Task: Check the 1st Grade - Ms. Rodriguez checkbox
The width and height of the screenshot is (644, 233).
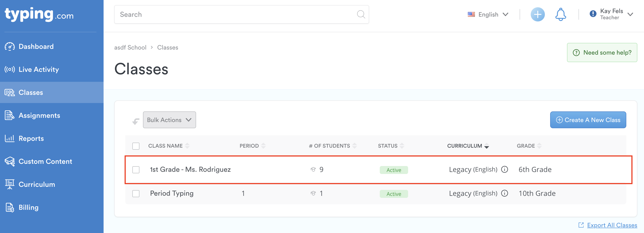Action: coord(136,170)
